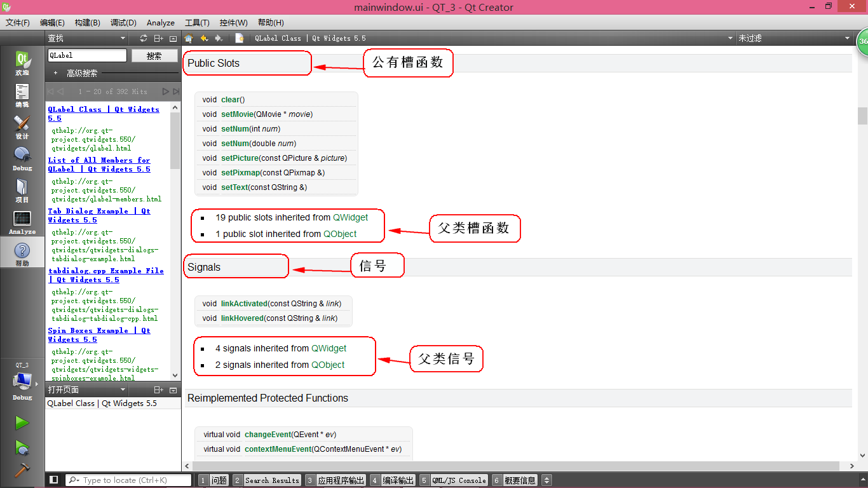Open 'Spin Boxes Example' search result

point(99,335)
